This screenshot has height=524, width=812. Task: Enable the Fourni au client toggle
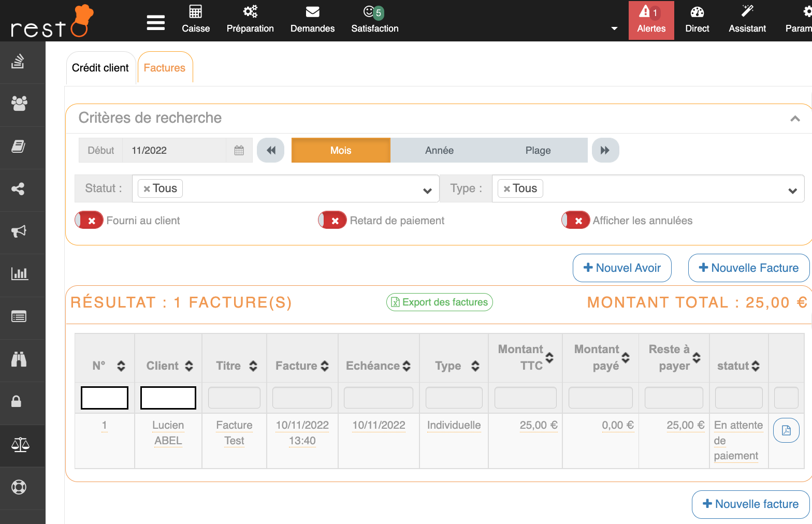[x=89, y=221]
